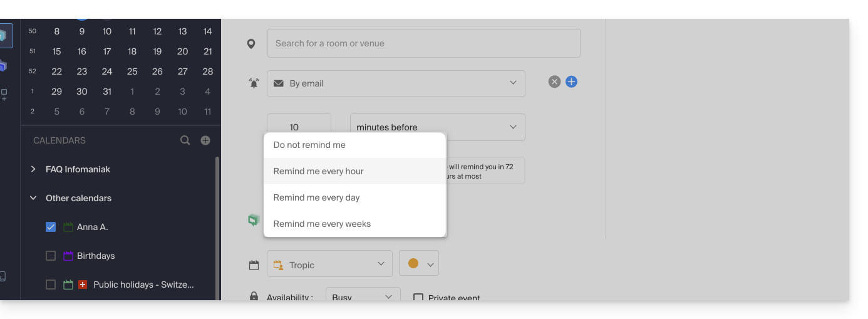Open the By email reminder type dropdown
Image resolution: width=868 pixels, height=319 pixels.
click(x=396, y=83)
